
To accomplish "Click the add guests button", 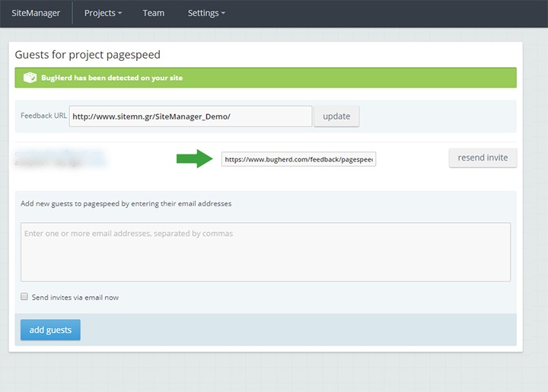I will coord(50,330).
